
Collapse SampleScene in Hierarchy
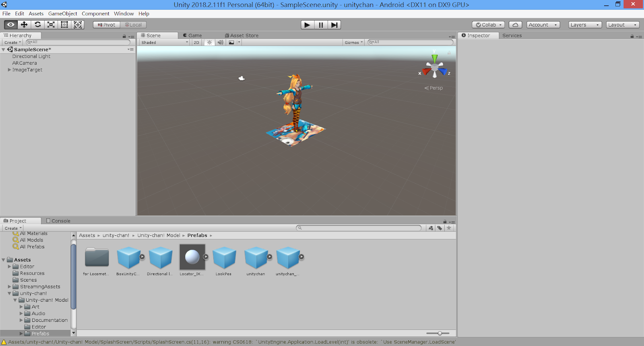tap(4, 49)
